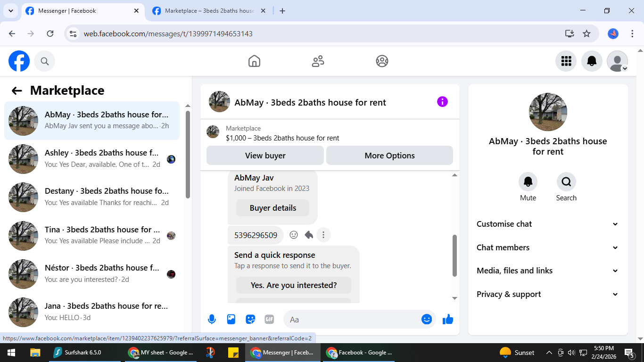The height and width of the screenshot is (362, 644).
Task: Open Néstor conversation in list
Action: point(92,273)
